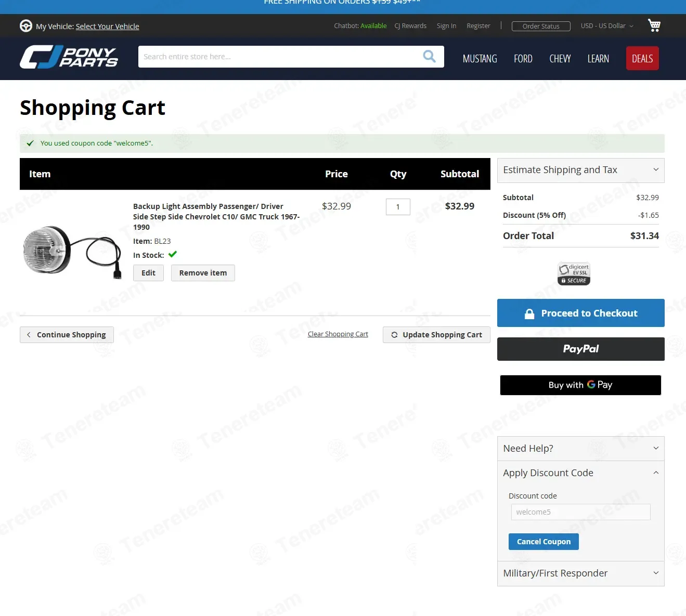Click the CJ Pony Parts logo
Image resolution: width=686 pixels, height=616 pixels.
point(69,57)
